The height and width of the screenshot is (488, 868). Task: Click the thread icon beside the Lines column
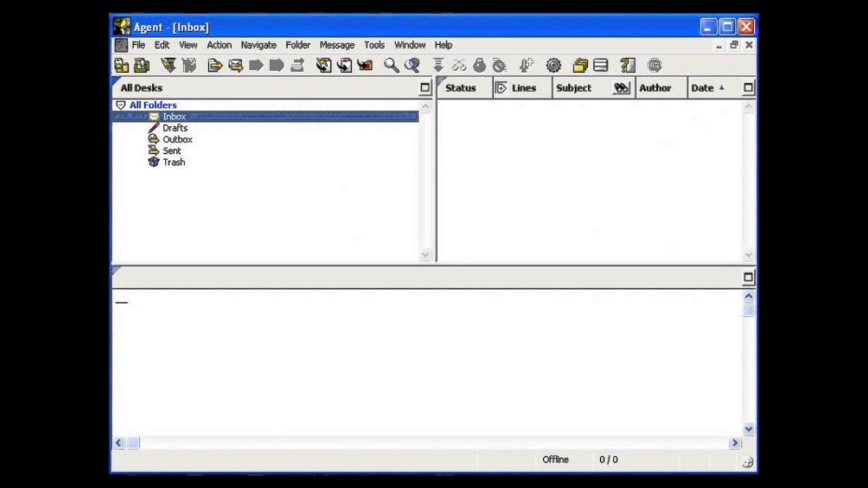coord(501,88)
